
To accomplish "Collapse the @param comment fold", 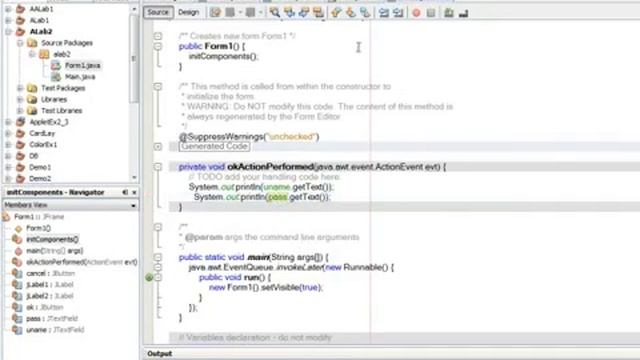I will pyautogui.click(x=158, y=227).
